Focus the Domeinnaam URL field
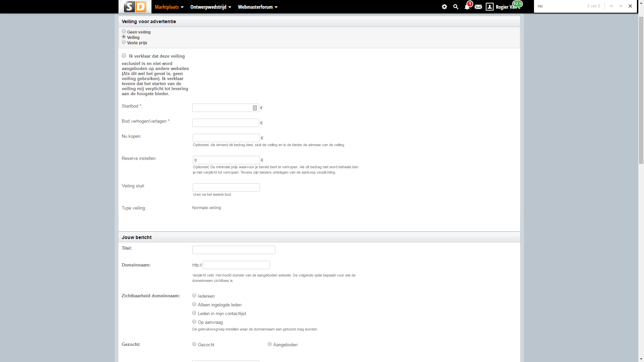 click(236, 265)
